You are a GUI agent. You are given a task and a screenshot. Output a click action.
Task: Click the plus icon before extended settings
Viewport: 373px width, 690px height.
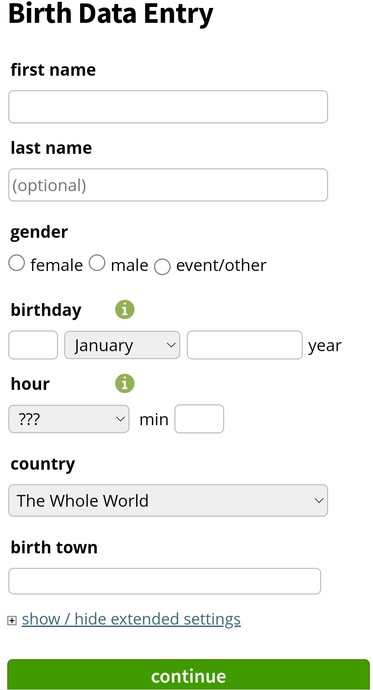[x=12, y=620]
